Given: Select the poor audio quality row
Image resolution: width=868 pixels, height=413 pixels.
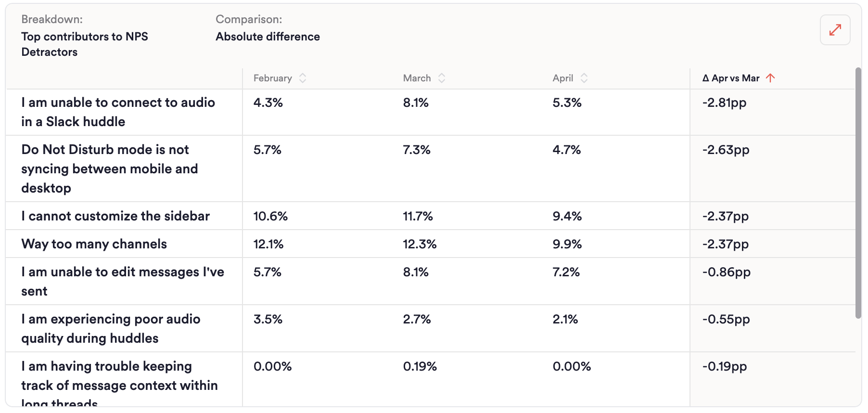Looking at the screenshot, I should [111, 328].
